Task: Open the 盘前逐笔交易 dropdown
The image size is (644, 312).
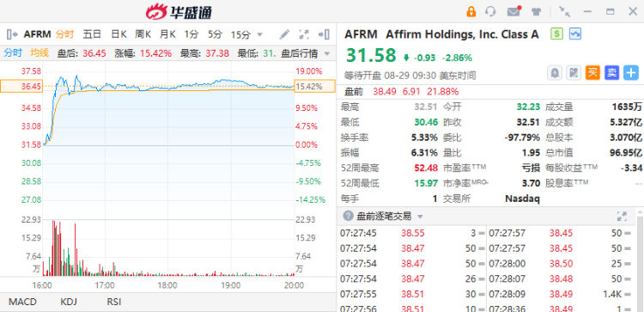Action: coord(420,217)
